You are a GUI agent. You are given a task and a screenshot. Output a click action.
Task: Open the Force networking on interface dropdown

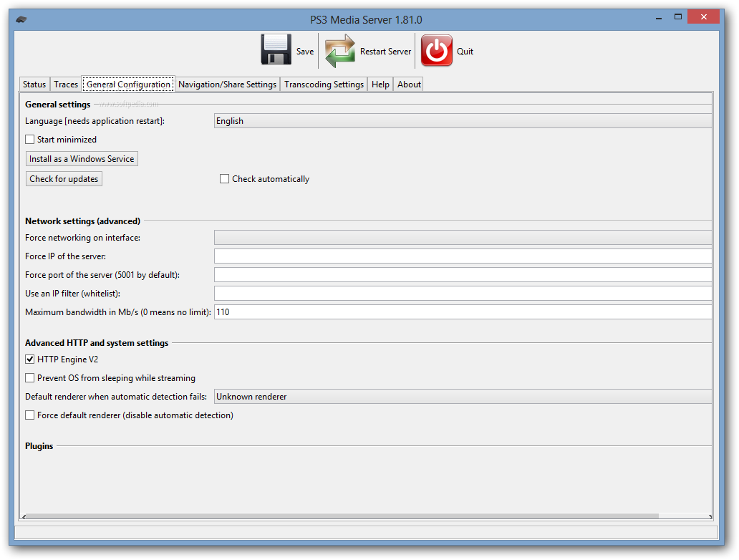pos(463,238)
